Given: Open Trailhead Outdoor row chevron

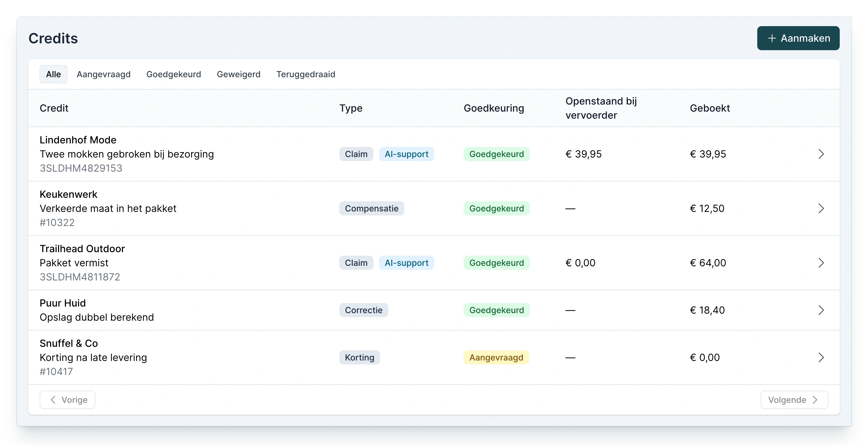Looking at the screenshot, I should (x=821, y=263).
